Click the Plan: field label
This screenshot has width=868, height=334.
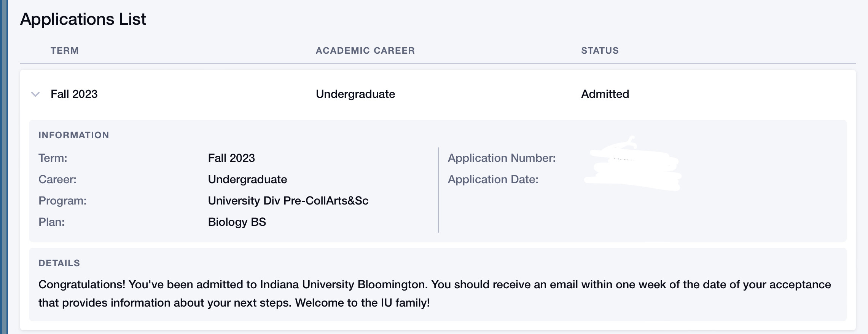point(51,222)
